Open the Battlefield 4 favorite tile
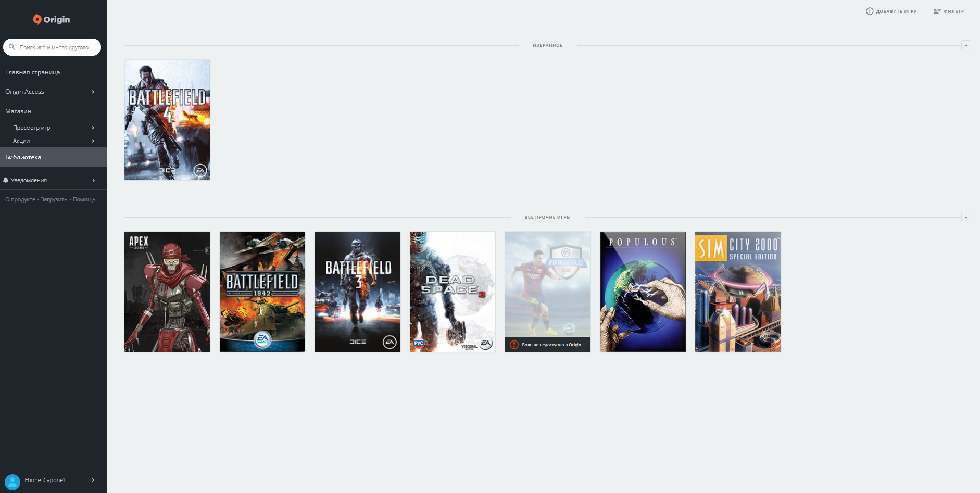Image resolution: width=980 pixels, height=493 pixels. [x=167, y=120]
